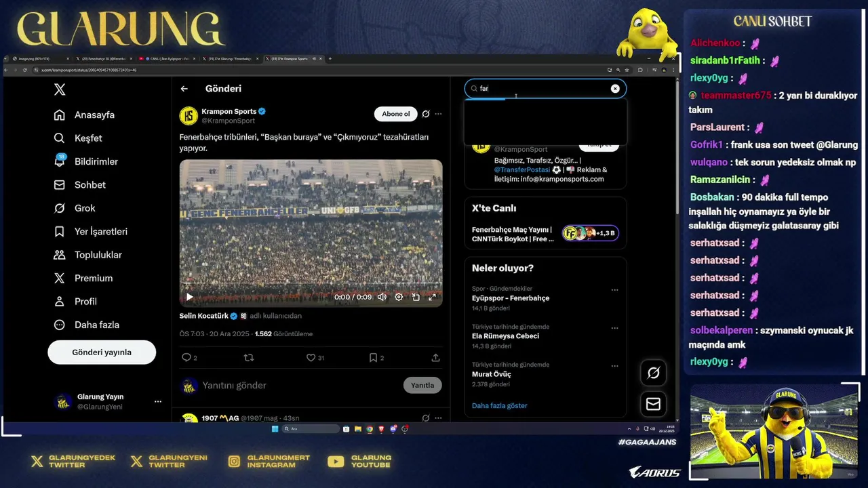Clear the search box text
This screenshot has height=488, width=868.
[615, 89]
